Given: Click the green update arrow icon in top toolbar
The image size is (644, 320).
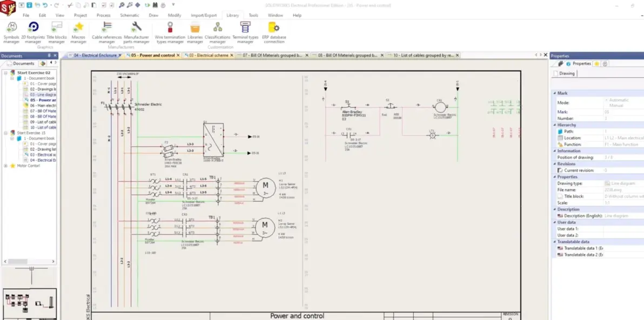Looking at the screenshot, I should pyautogui.click(x=147, y=5).
